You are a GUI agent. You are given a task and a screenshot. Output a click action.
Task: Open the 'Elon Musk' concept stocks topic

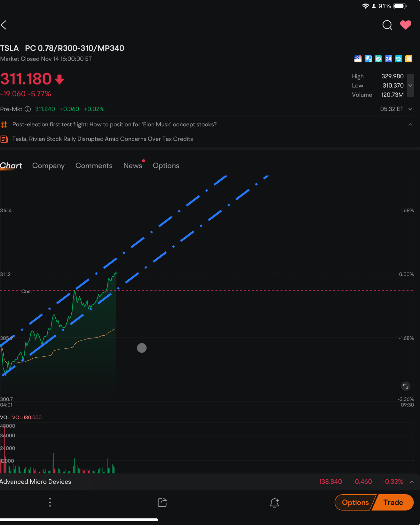tap(114, 125)
